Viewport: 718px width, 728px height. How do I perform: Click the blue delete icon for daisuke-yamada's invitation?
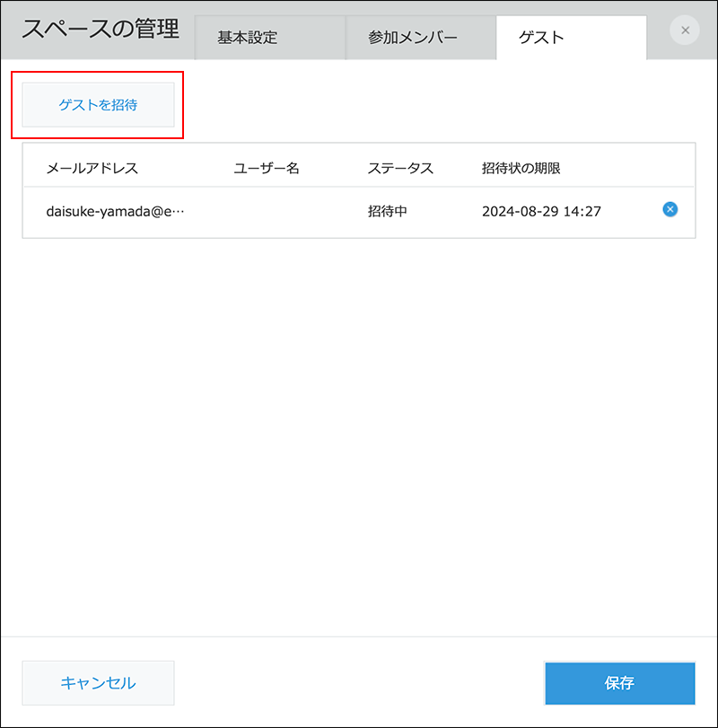pyautogui.click(x=670, y=209)
